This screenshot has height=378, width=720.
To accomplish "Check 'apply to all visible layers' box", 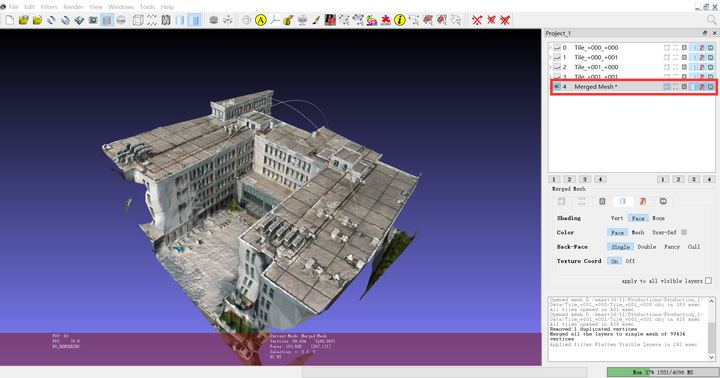I will (x=709, y=281).
